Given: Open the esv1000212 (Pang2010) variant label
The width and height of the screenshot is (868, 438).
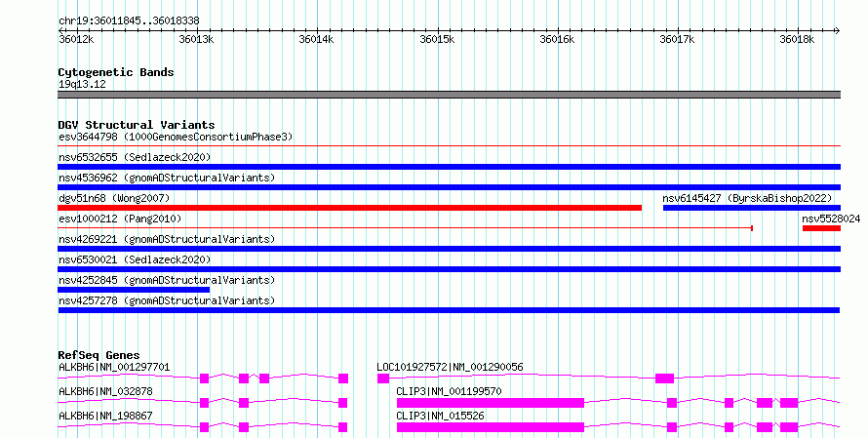Looking at the screenshot, I should tap(120, 219).
